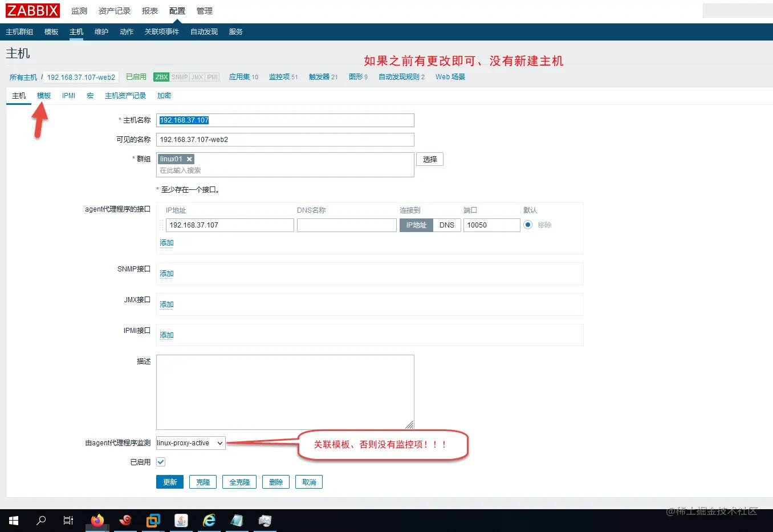
Task: Open the agent proxy dropdown linux-proxy-active
Action: [x=190, y=443]
